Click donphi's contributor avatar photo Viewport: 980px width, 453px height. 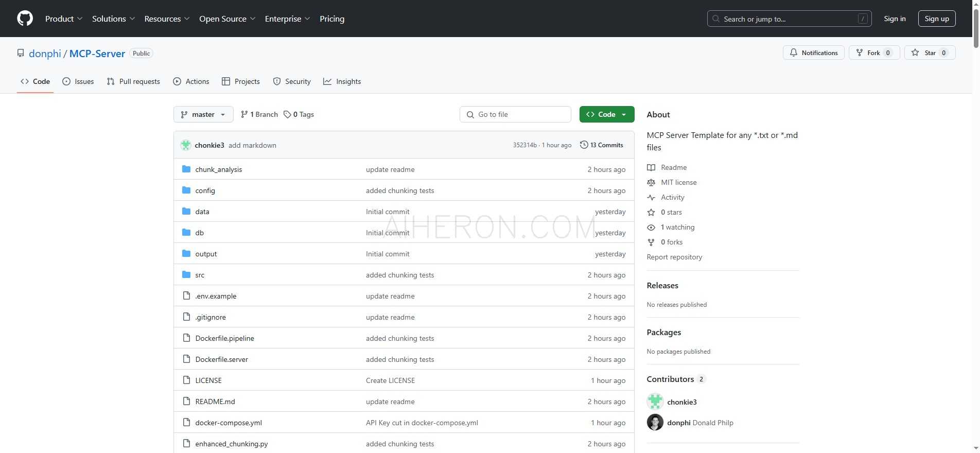click(x=655, y=422)
